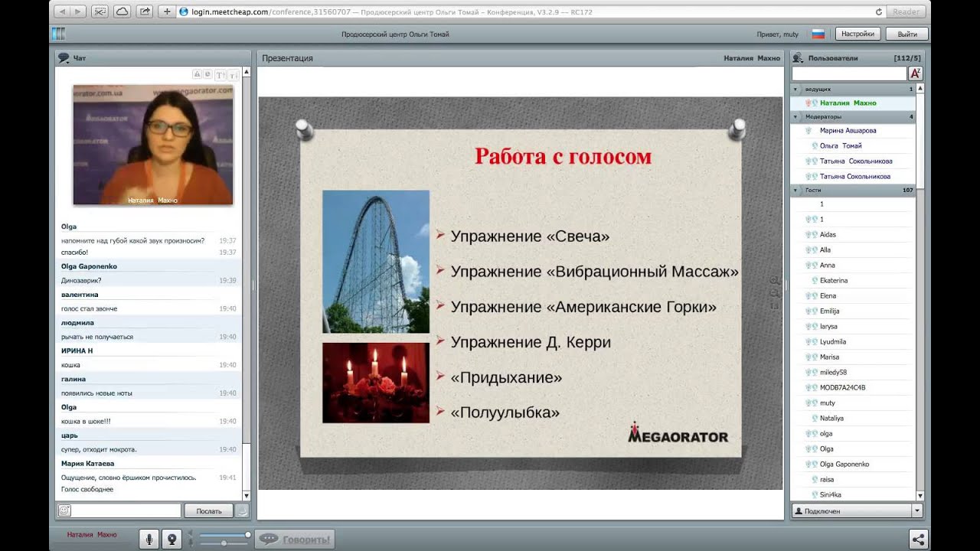Click the A-Z sort users icon
This screenshot has width=980, height=551.
[915, 73]
